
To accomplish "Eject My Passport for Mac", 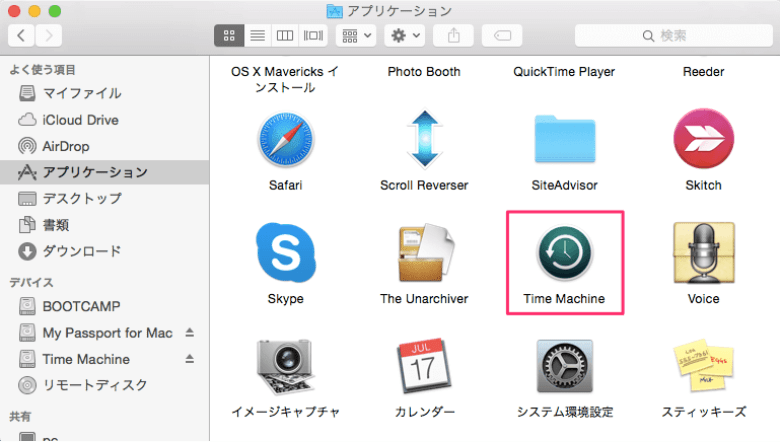I will [x=190, y=332].
